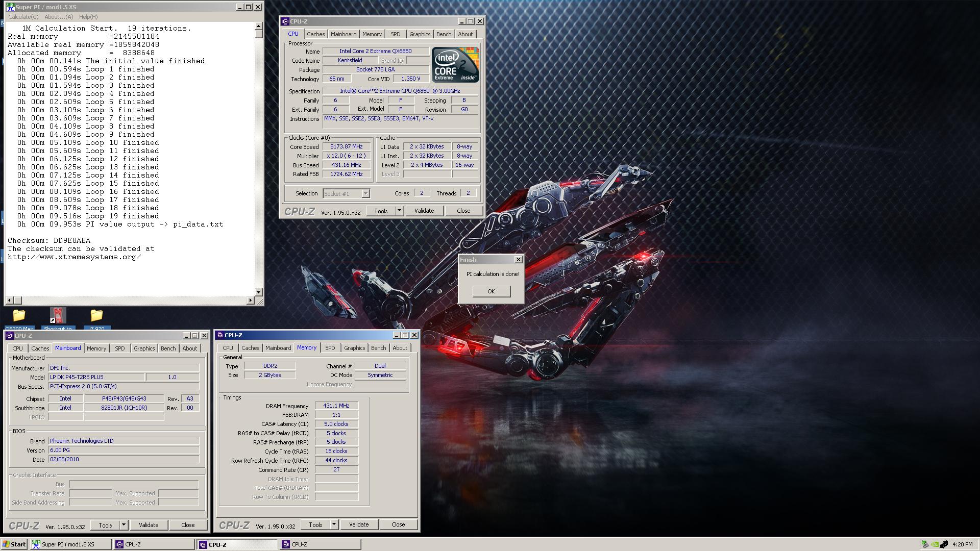
Task: Open Memory tab in Mainboard CPU-Z window
Action: [x=96, y=348]
